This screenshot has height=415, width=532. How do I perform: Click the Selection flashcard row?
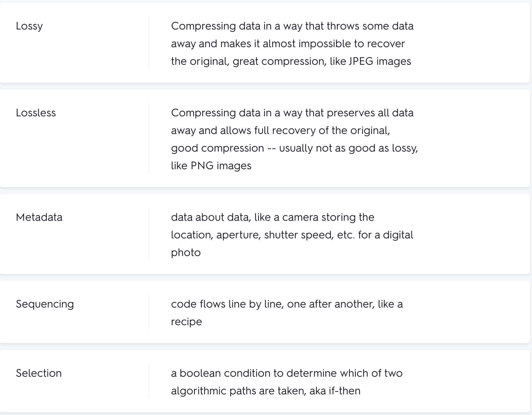tap(265, 381)
